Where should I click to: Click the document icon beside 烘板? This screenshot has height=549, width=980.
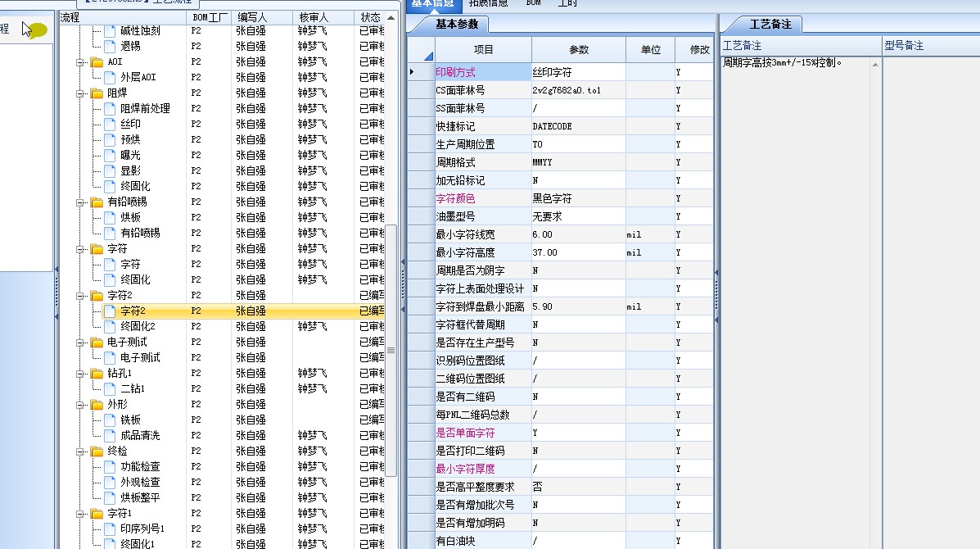click(x=110, y=218)
